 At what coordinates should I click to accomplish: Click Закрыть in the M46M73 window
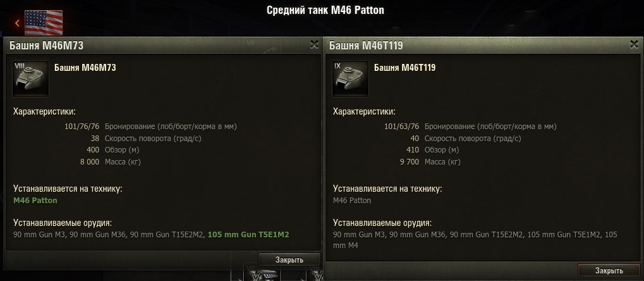click(x=289, y=259)
